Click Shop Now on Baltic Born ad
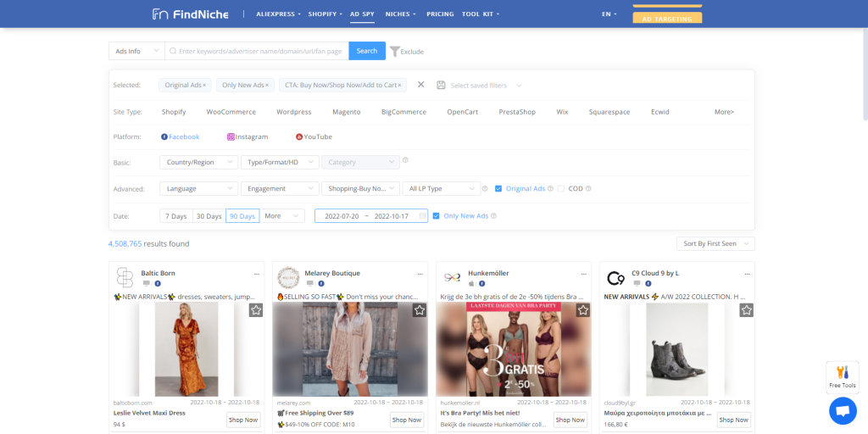868x434 pixels. pos(243,420)
